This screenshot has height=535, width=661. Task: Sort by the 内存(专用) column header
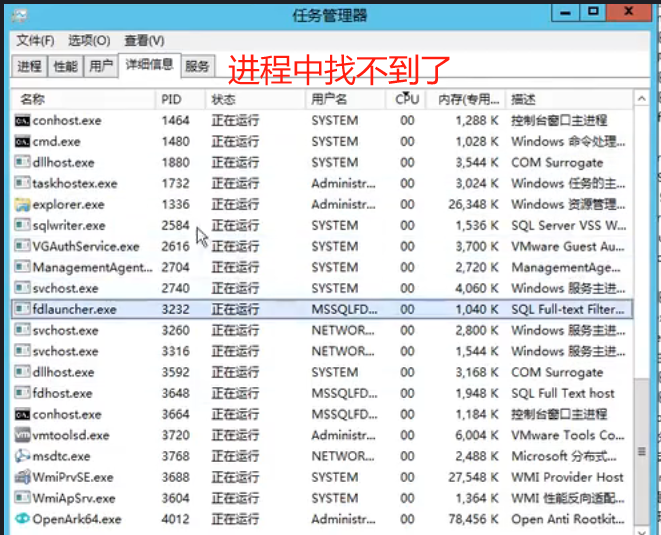pyautogui.click(x=466, y=99)
